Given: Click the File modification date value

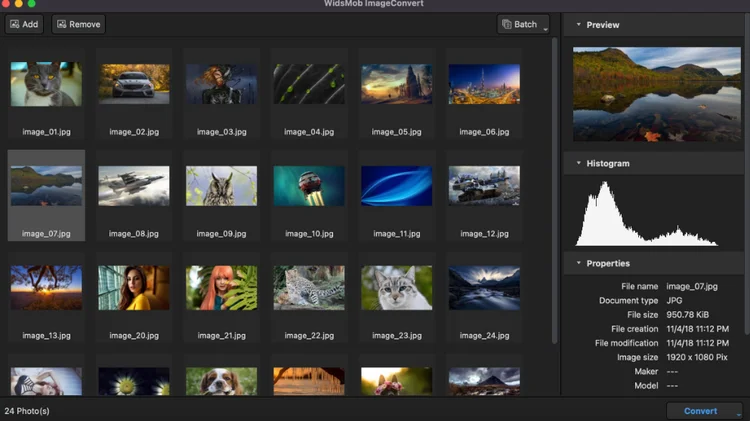Looking at the screenshot, I should [697, 343].
